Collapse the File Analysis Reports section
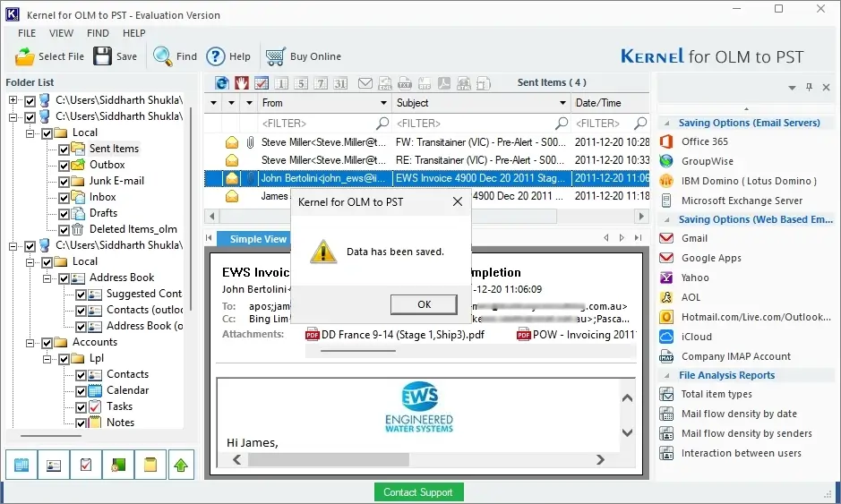This screenshot has width=841, height=504. tap(666, 375)
